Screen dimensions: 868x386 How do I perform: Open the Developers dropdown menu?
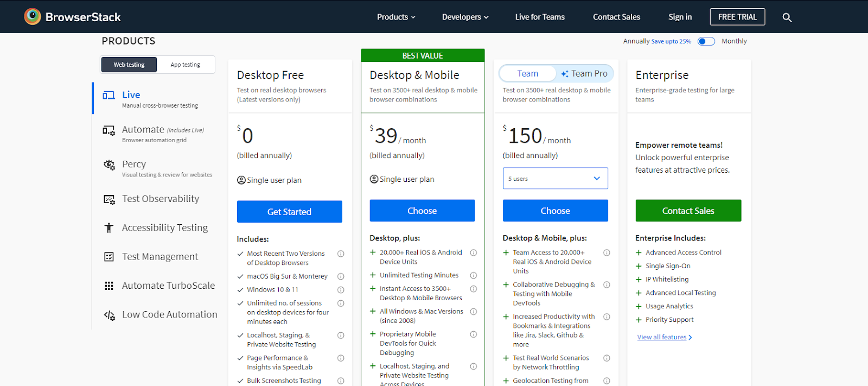465,17
